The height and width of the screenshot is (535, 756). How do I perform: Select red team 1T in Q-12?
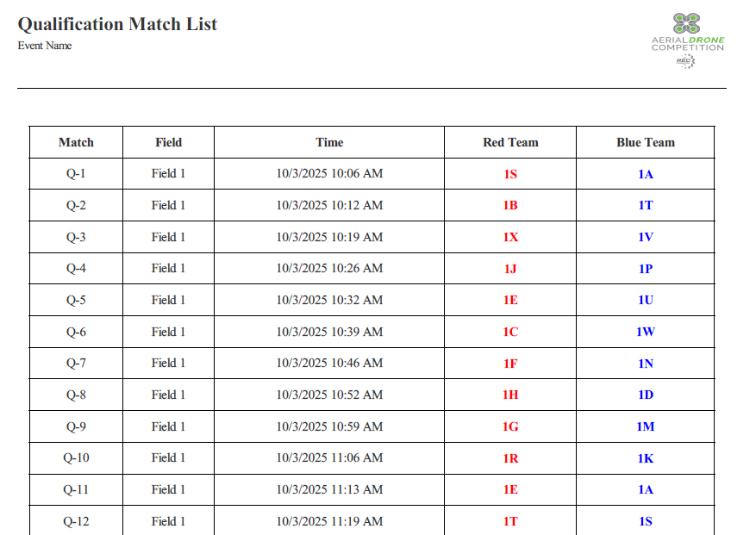pos(510,521)
